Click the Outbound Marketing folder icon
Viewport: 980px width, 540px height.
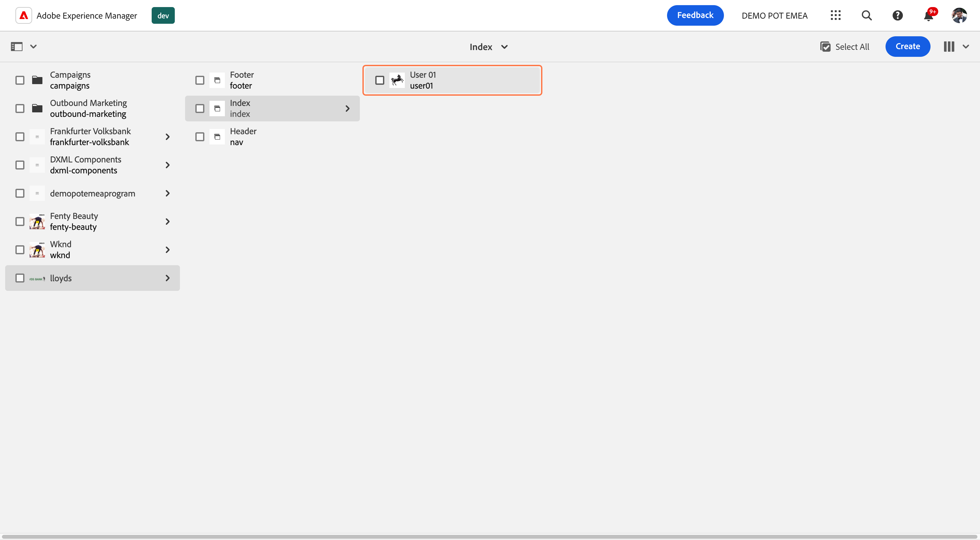coord(37,108)
